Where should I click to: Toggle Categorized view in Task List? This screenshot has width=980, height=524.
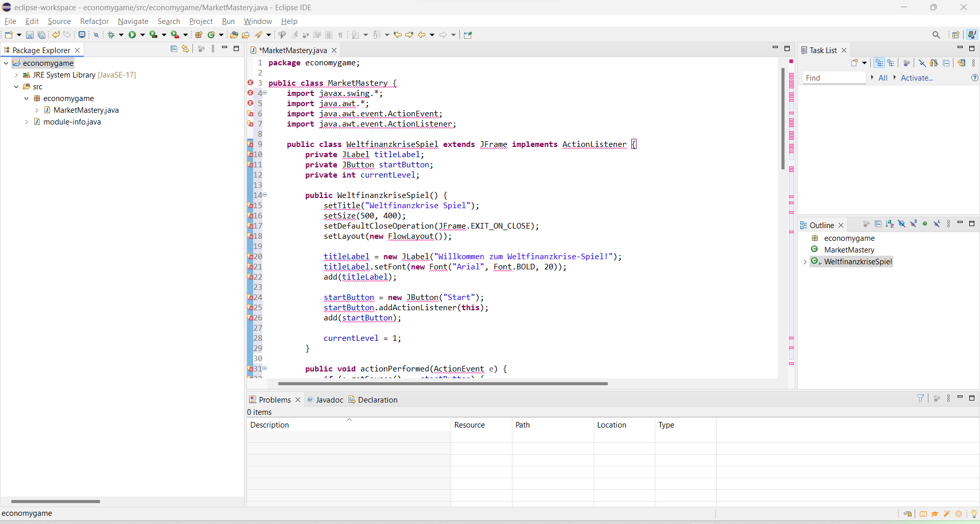879,63
